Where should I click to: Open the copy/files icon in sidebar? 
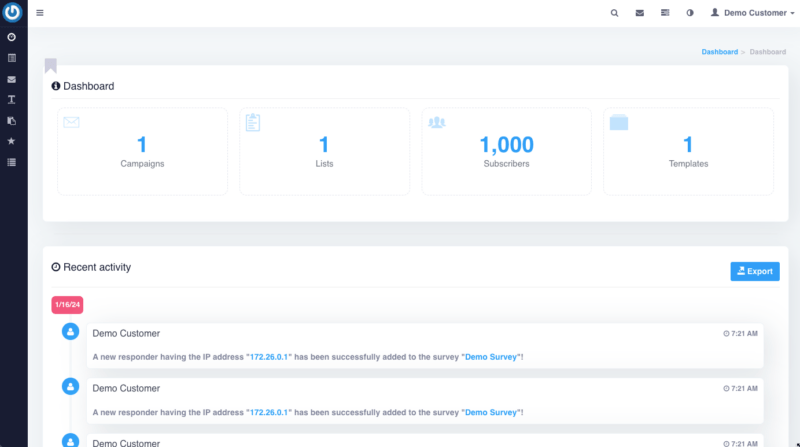(12, 120)
